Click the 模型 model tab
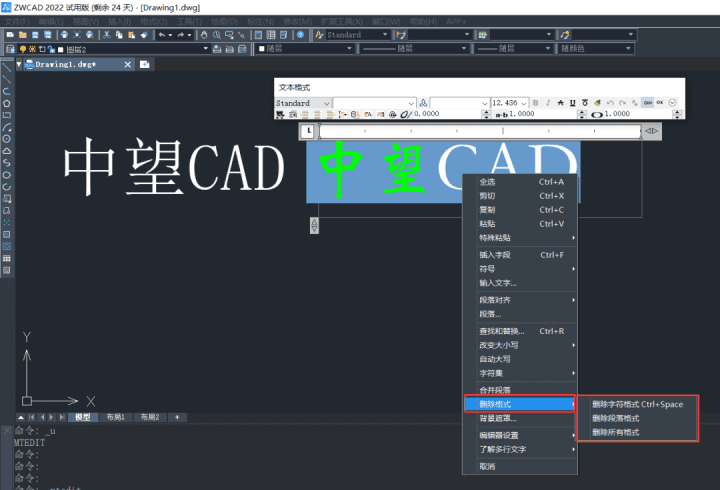The height and width of the screenshot is (490, 720). point(83,417)
